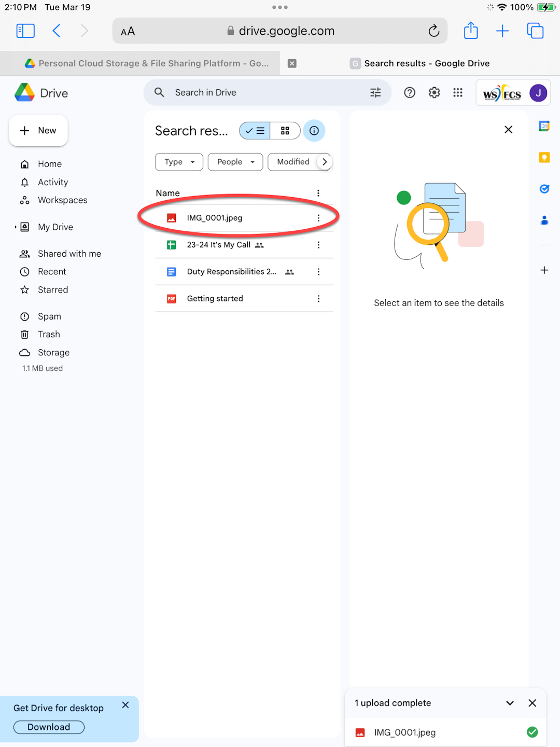Go to Home in Drive sidebar

point(50,164)
